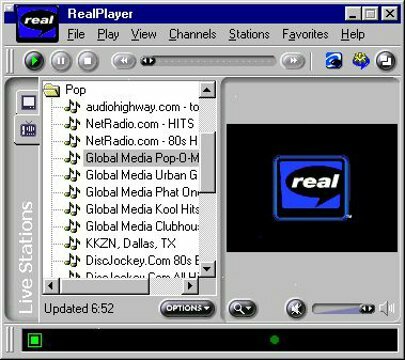
Task: Open the magnifier zoom dropdown
Action: [242, 309]
